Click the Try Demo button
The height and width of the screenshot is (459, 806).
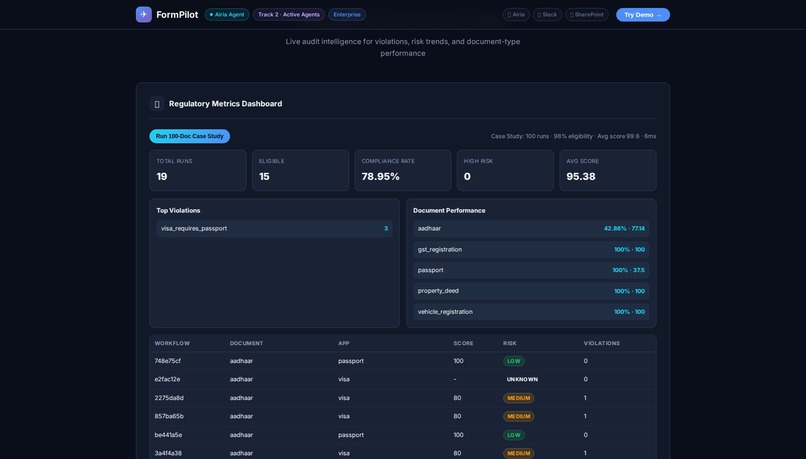[x=643, y=15]
